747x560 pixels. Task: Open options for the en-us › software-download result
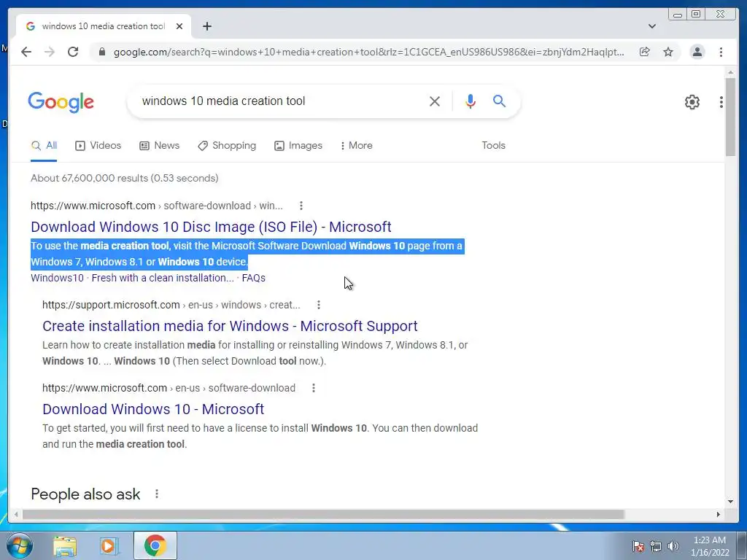click(314, 388)
